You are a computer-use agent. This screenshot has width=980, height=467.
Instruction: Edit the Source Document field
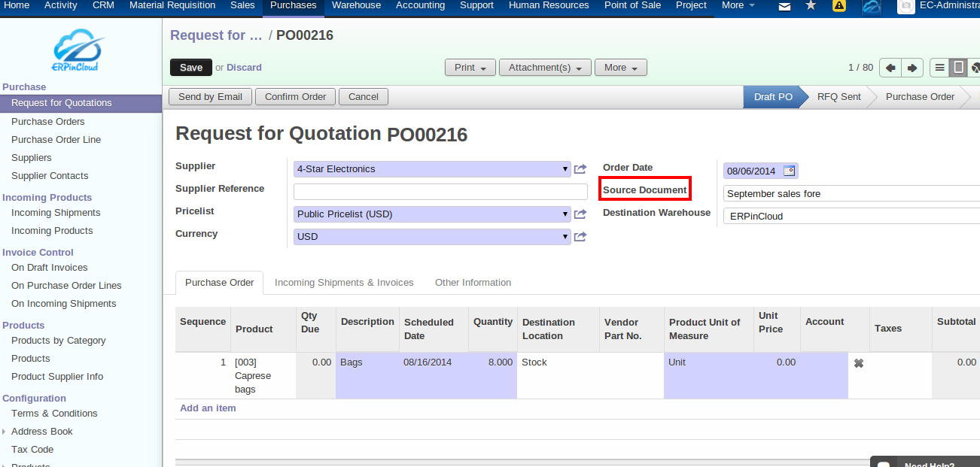tap(851, 194)
